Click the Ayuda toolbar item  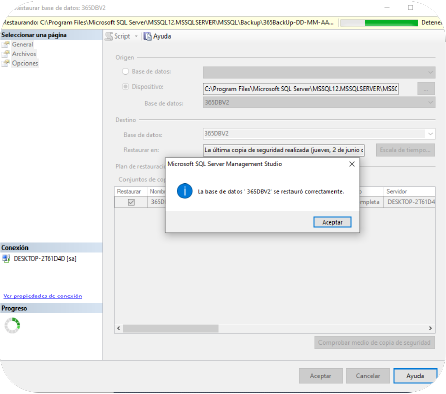coord(157,36)
